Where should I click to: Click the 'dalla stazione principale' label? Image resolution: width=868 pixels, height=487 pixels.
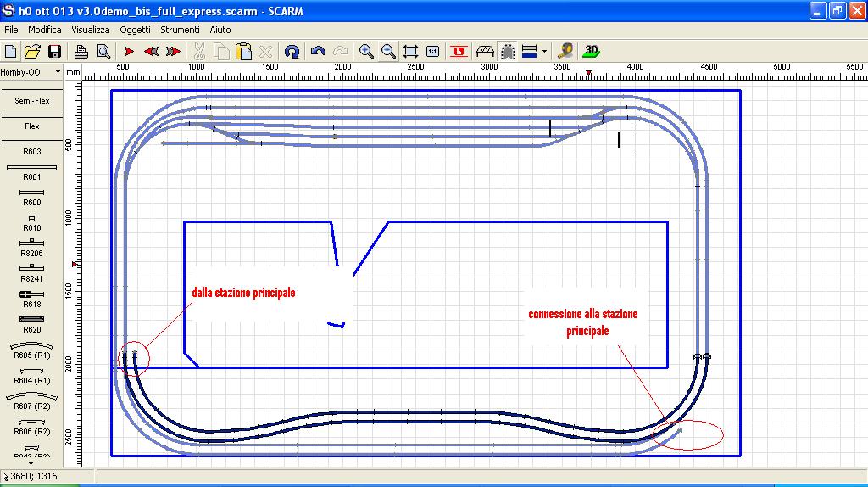click(243, 293)
